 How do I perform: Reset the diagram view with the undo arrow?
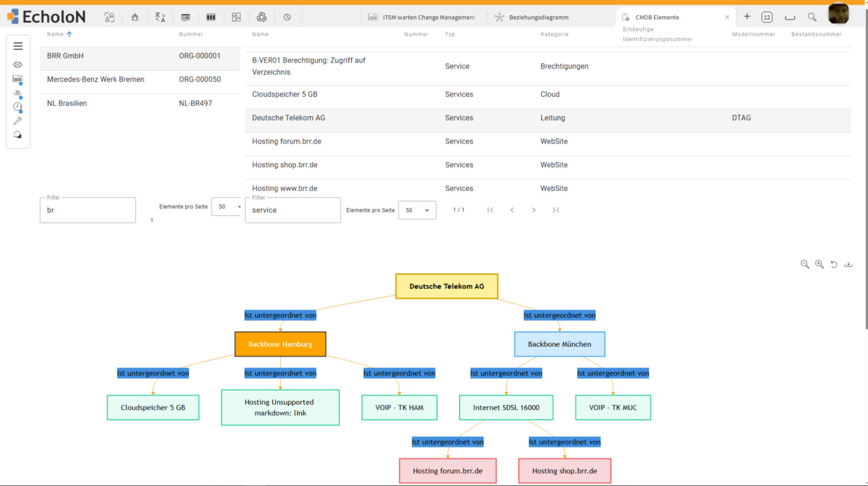[x=834, y=264]
